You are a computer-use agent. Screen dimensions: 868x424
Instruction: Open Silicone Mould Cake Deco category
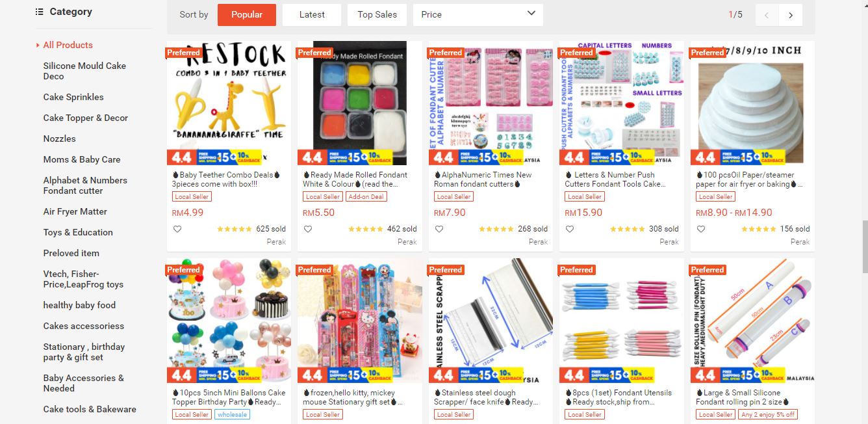84,71
